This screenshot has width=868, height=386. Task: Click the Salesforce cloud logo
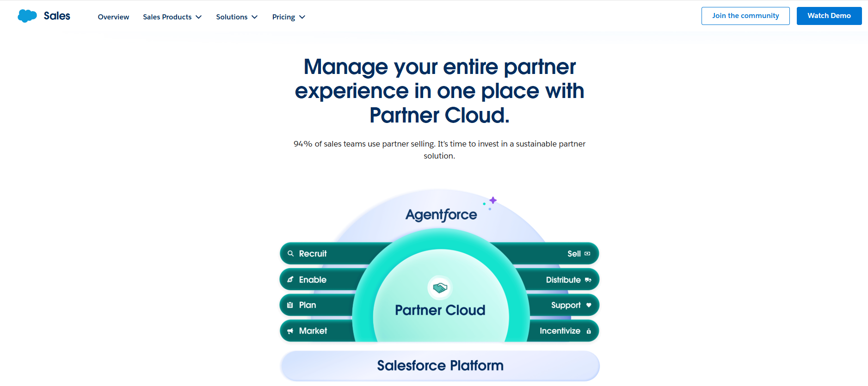point(27,16)
